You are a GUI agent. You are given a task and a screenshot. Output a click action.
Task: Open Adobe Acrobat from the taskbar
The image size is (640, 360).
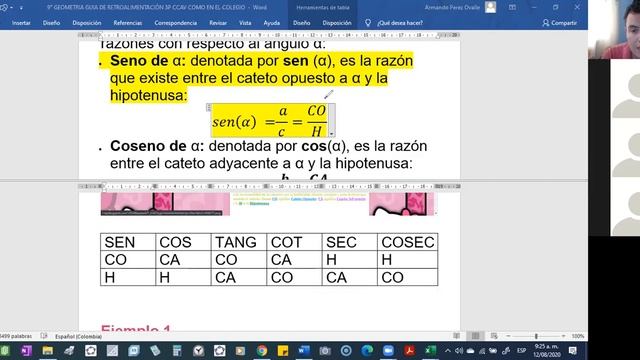tap(409, 351)
